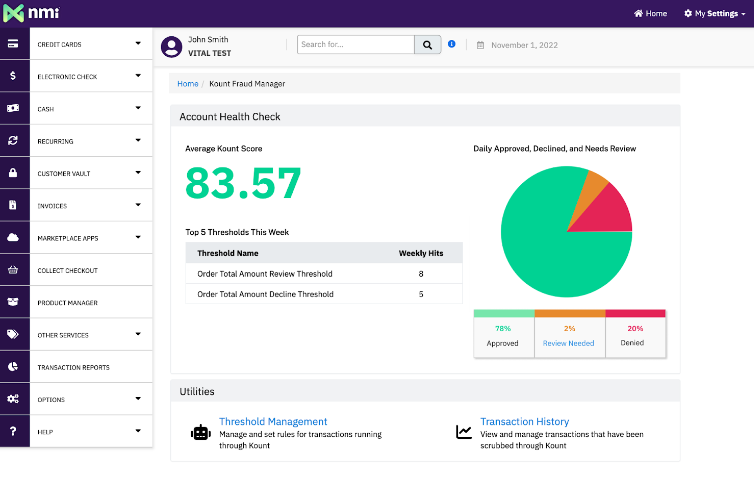Open the Transaction History link
The height and width of the screenshot is (482, 754).
525,421
